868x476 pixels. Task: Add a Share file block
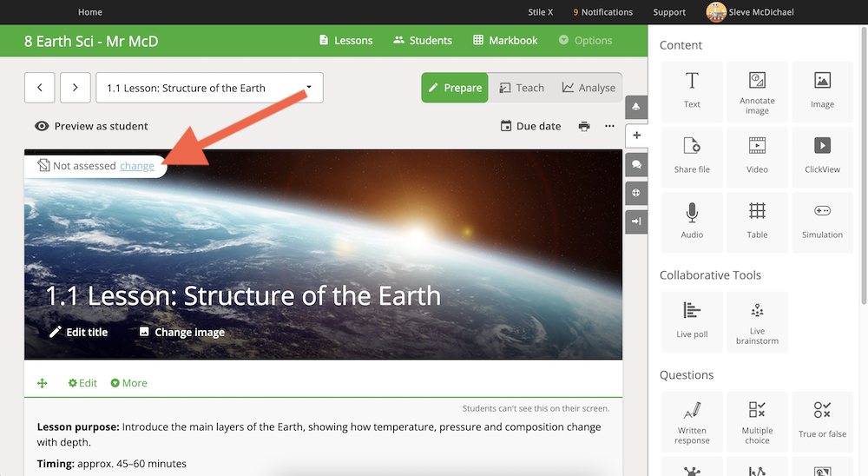(x=692, y=157)
